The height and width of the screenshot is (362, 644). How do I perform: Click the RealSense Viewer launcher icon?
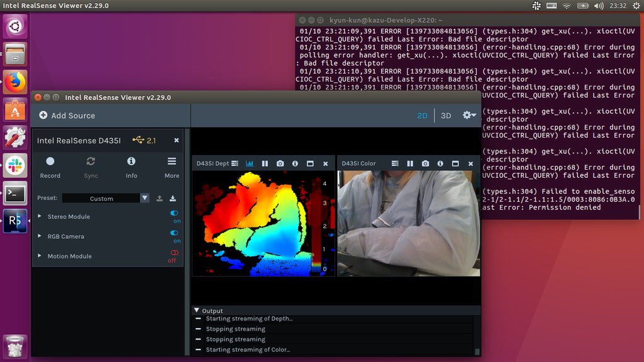(x=15, y=221)
